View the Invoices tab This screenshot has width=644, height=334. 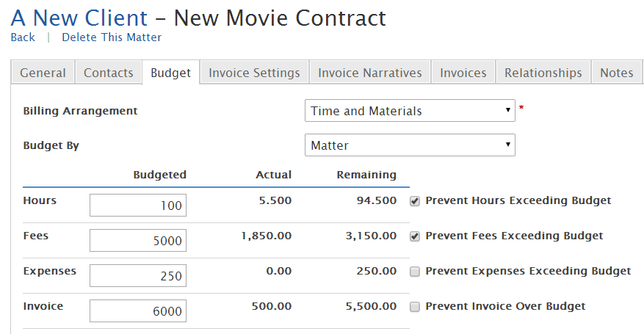click(463, 73)
